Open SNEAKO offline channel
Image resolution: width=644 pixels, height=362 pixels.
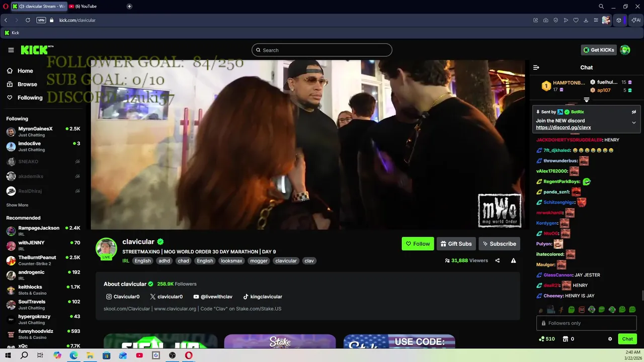coord(43,161)
